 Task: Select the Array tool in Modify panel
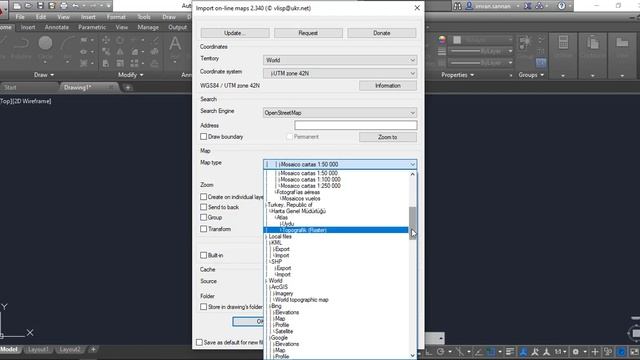tap(134, 63)
